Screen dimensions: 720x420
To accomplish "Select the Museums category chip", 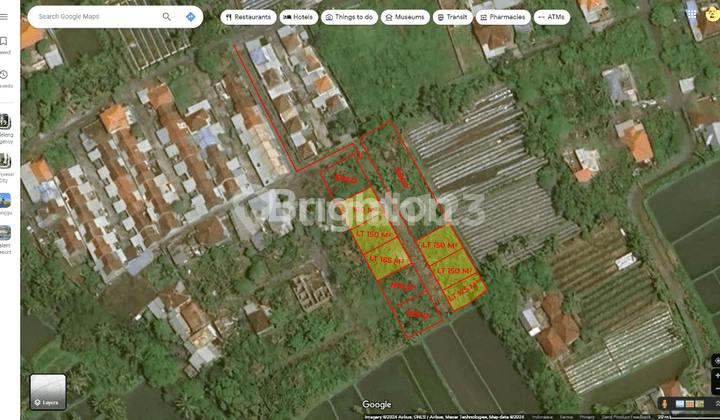I will click(x=404, y=17).
